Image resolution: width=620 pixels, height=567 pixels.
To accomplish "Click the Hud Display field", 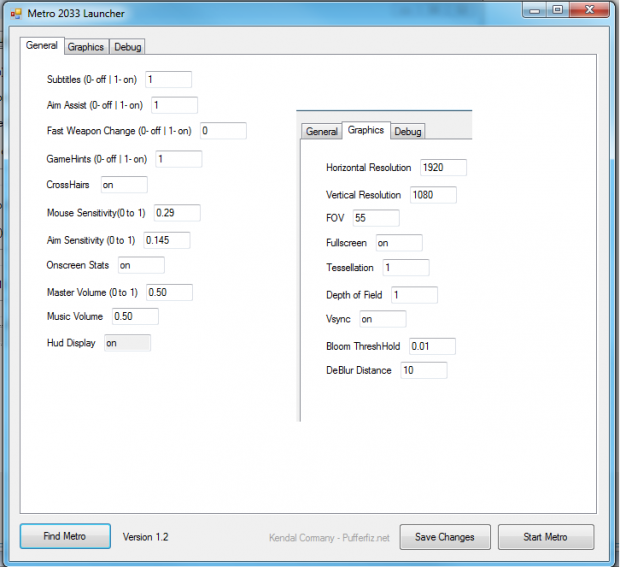I will point(127,343).
